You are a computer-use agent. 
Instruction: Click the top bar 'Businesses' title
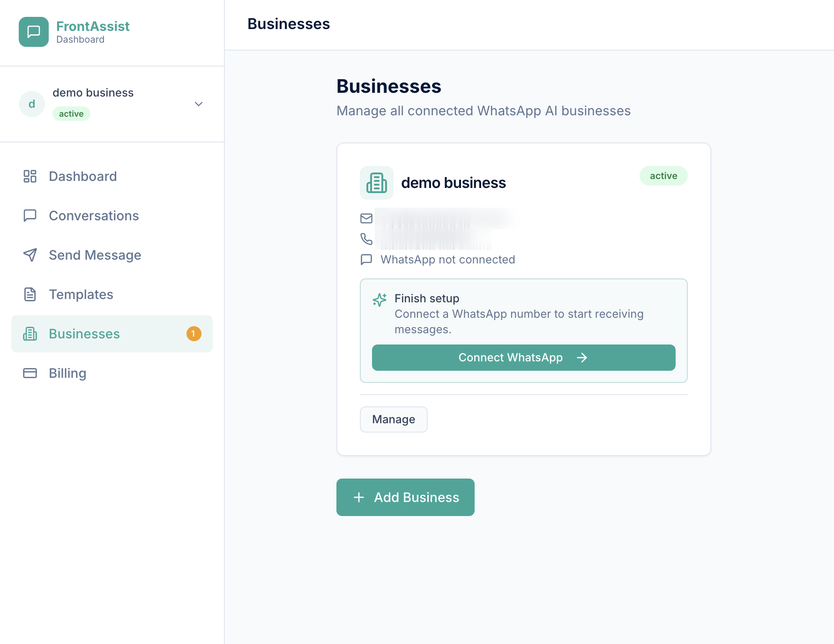(289, 24)
